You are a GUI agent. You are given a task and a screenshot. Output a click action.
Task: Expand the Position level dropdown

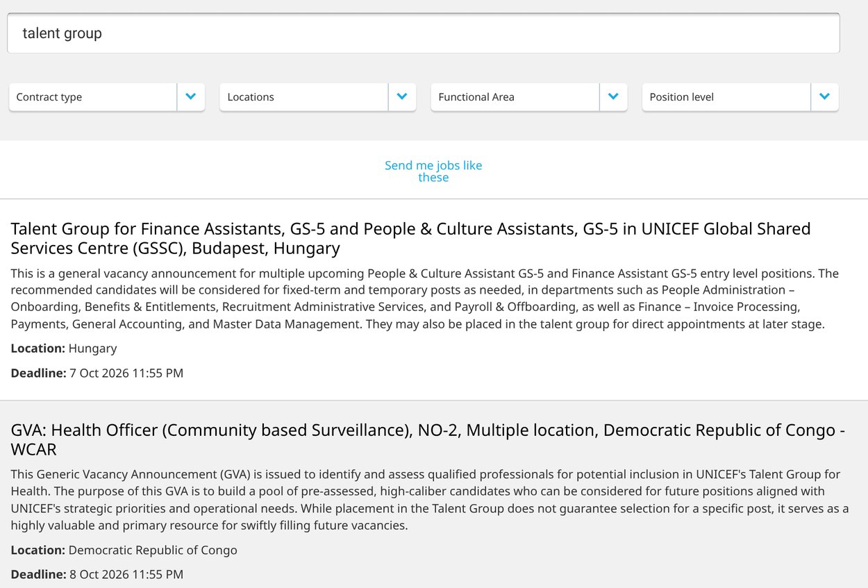point(740,97)
